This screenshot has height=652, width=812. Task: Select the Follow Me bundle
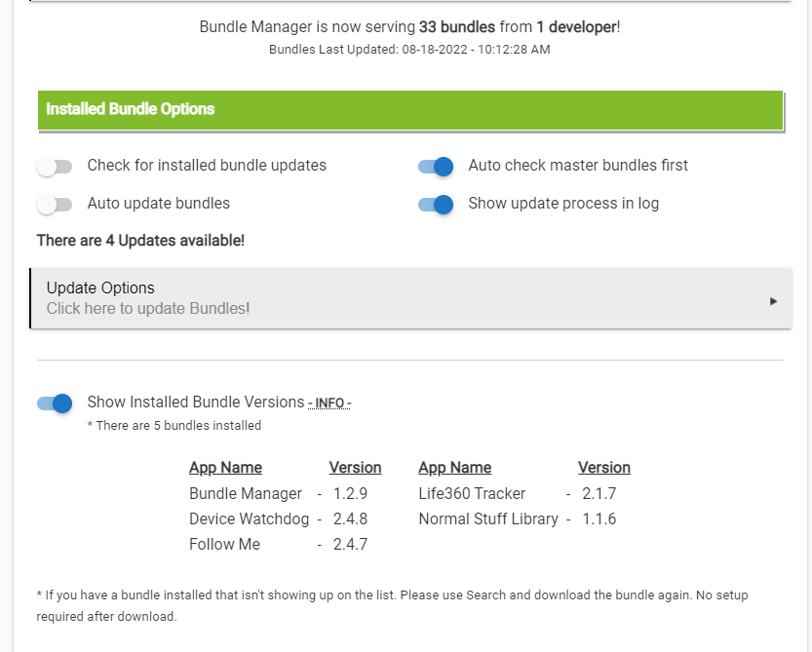click(225, 544)
